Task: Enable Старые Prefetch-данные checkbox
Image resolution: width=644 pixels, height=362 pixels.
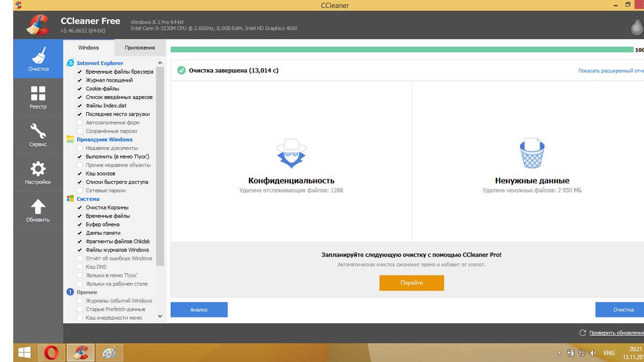Action: tap(80, 309)
